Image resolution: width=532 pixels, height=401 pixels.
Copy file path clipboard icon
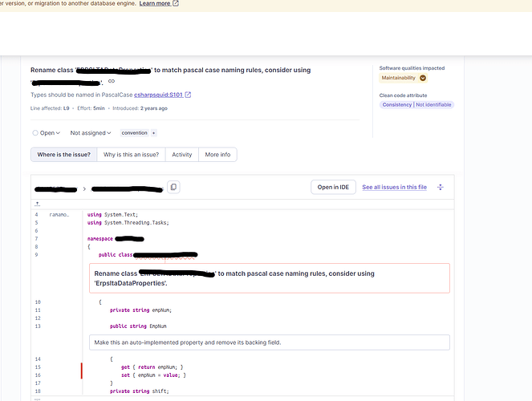[x=173, y=187]
